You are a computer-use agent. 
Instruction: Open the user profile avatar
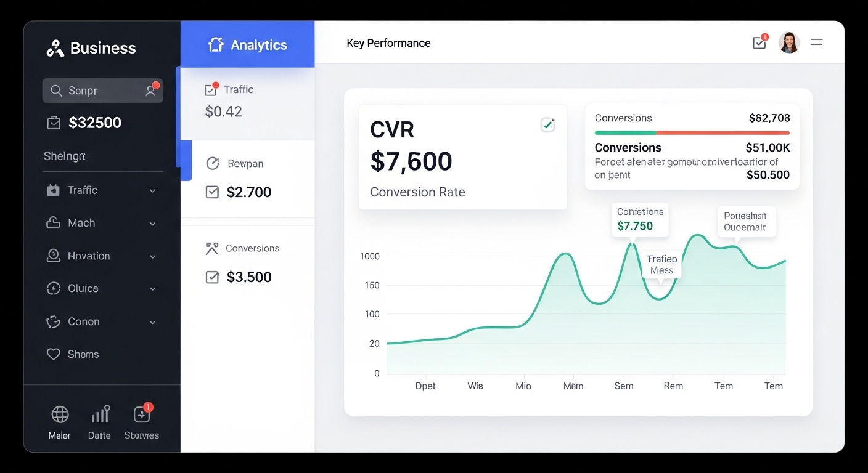coord(788,42)
